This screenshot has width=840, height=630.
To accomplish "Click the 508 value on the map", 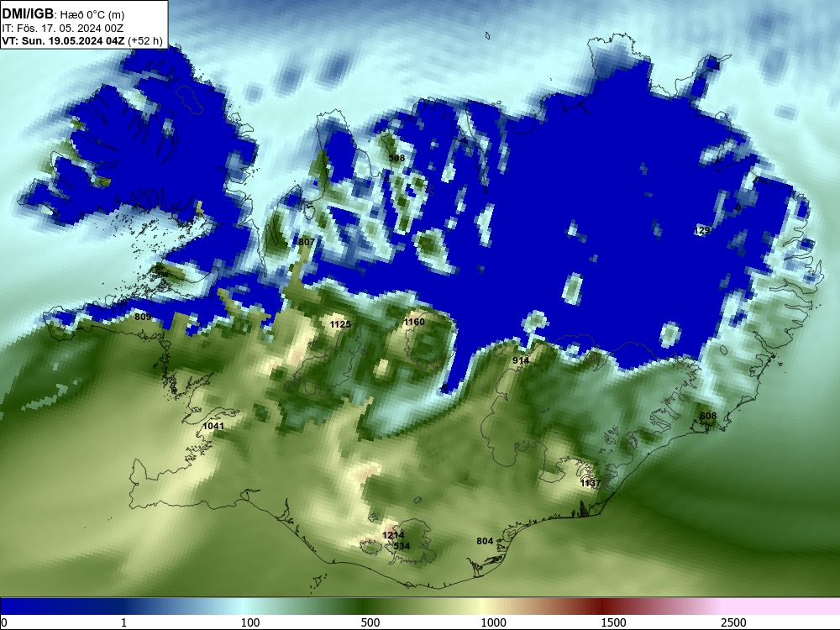I will pyautogui.click(x=397, y=158).
